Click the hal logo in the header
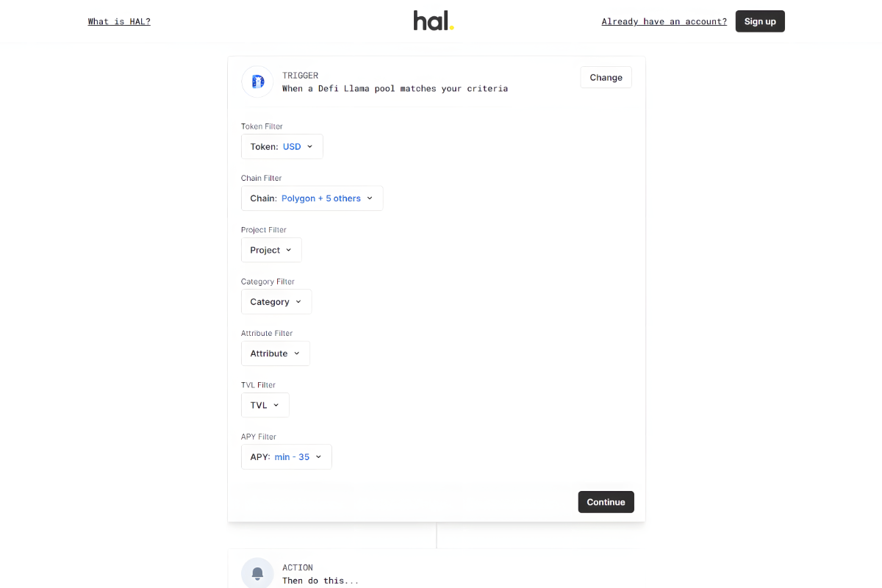Viewport: 882px width, 588px height. (x=433, y=21)
